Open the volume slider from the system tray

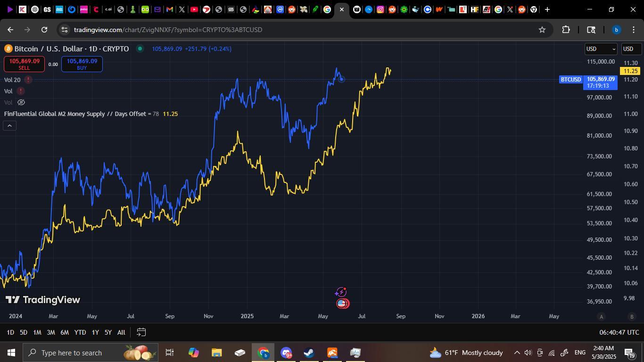[528, 353]
